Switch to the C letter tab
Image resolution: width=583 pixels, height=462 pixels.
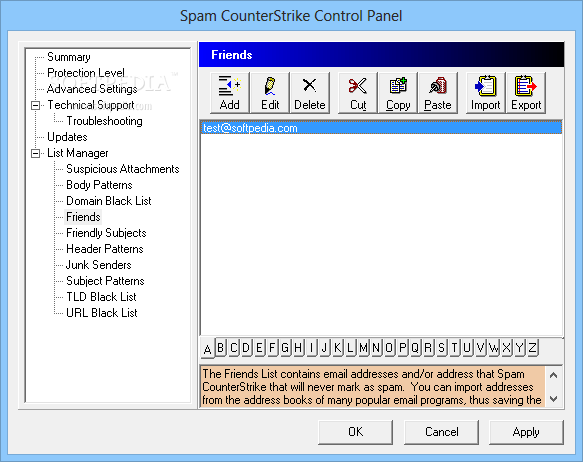point(233,348)
